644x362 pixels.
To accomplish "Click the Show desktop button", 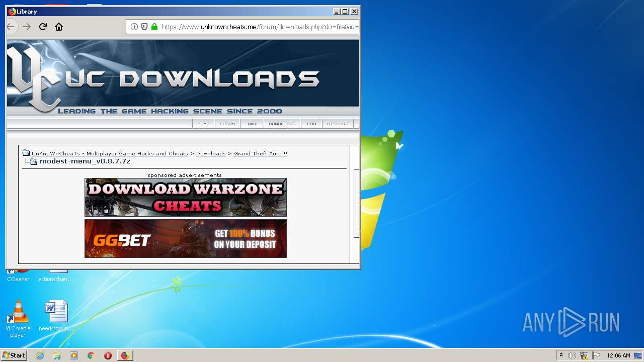I will click(639, 355).
